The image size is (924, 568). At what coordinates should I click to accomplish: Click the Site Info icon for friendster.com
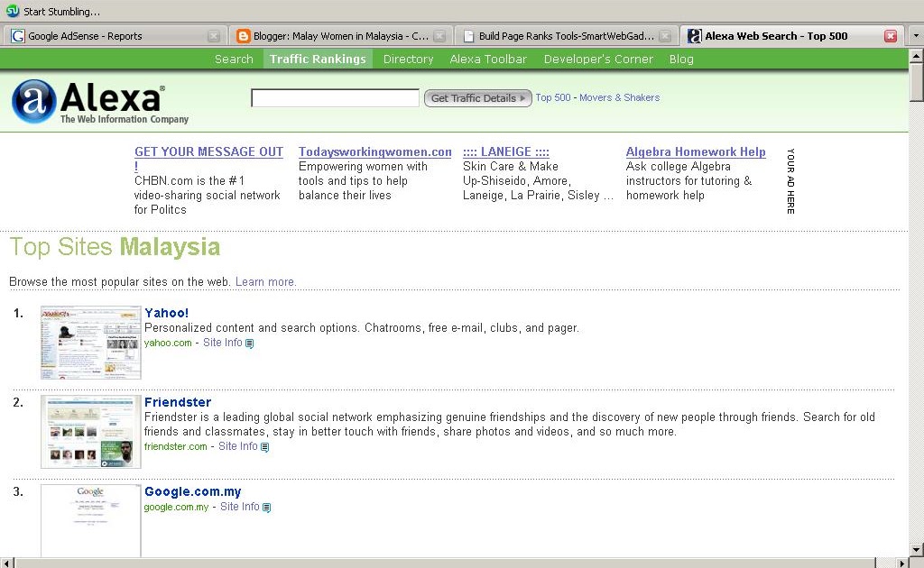tap(264, 447)
